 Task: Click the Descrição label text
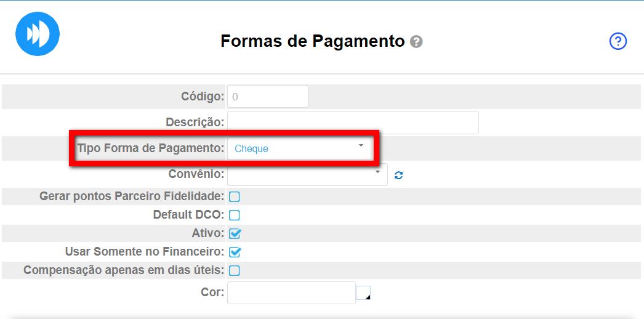pos(195,122)
